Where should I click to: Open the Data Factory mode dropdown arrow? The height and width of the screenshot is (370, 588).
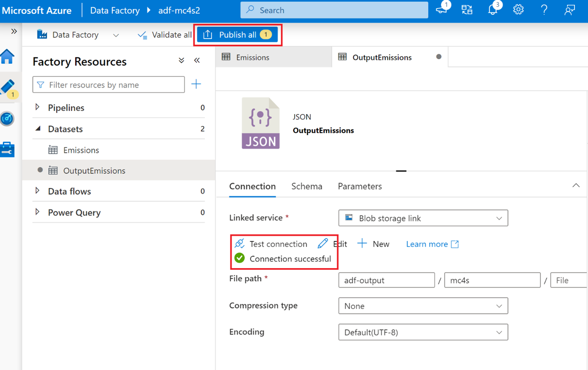tap(116, 35)
